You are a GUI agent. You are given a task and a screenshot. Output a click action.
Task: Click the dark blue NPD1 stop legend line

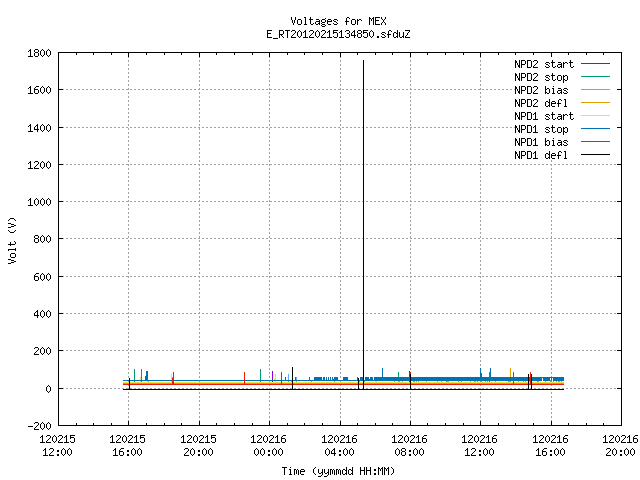click(x=595, y=129)
